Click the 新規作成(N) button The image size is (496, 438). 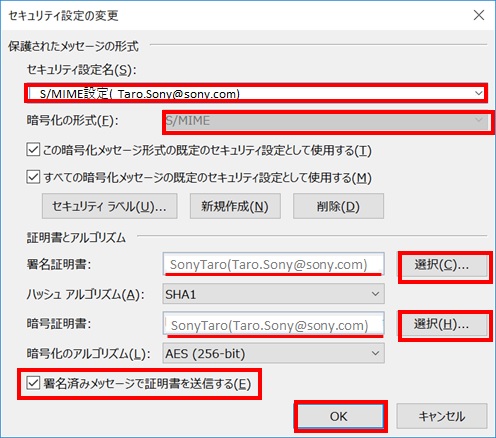point(235,206)
